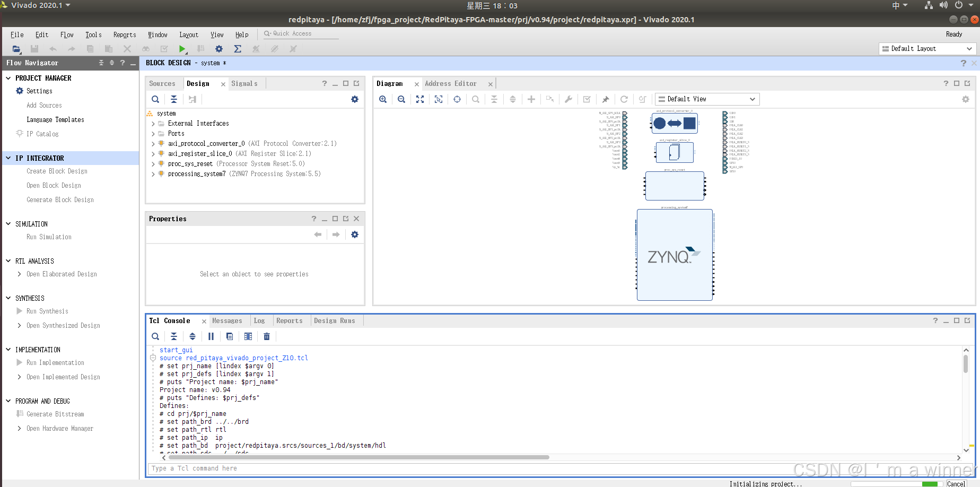
Task: Open volume indicator in system tray
Action: (x=943, y=5)
